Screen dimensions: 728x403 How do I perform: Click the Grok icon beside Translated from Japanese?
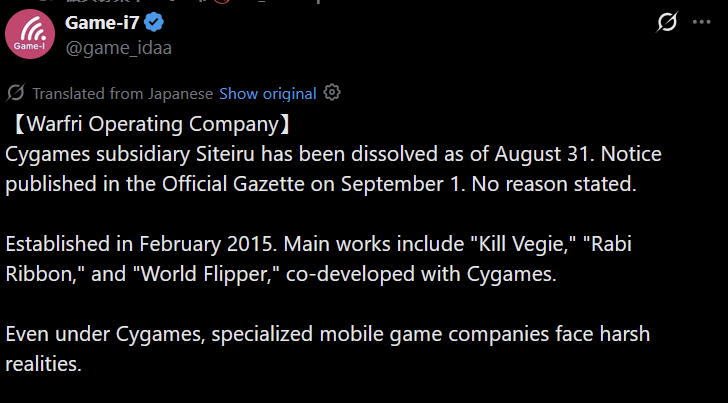click(15, 93)
